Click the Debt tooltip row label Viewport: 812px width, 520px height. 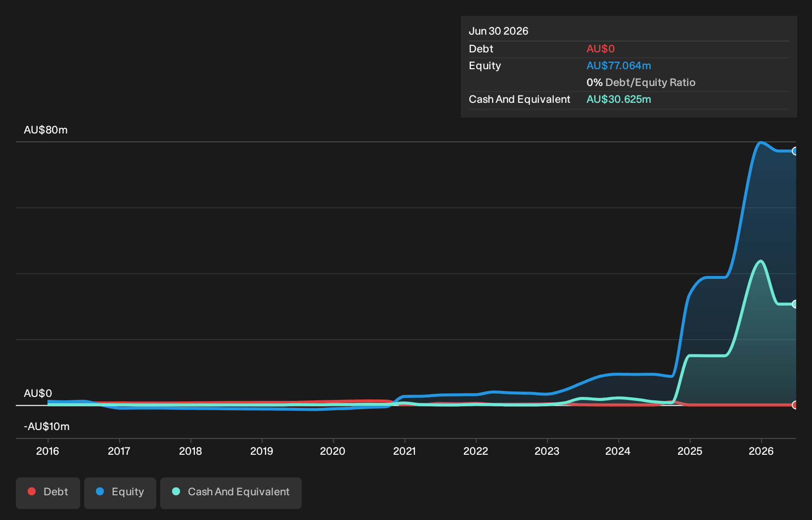pos(481,49)
